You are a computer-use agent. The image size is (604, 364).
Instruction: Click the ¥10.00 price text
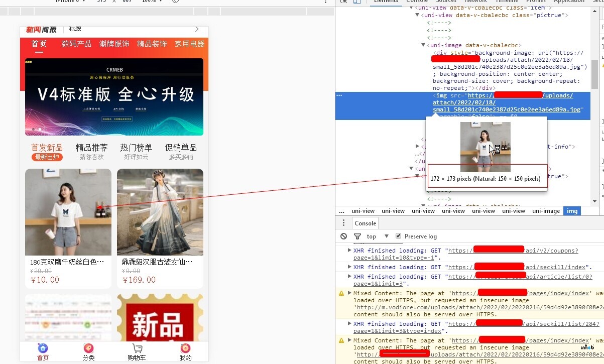[45, 280]
